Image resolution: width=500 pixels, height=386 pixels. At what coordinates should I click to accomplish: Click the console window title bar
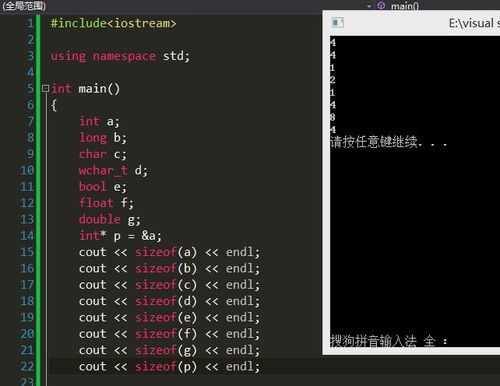[x=412, y=23]
